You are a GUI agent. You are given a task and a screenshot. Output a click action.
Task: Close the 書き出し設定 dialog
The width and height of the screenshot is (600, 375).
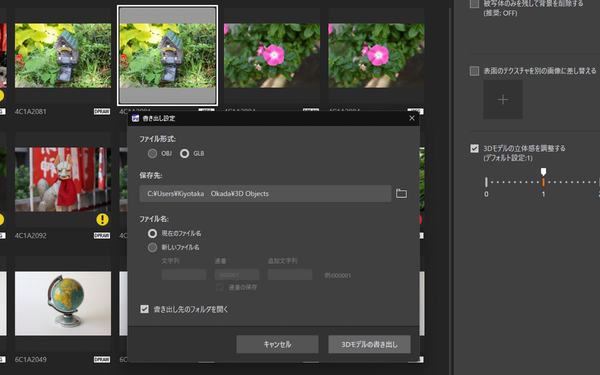click(412, 118)
